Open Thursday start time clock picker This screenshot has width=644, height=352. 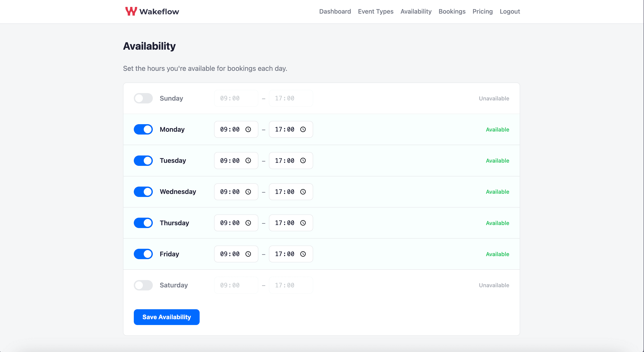pyautogui.click(x=248, y=223)
